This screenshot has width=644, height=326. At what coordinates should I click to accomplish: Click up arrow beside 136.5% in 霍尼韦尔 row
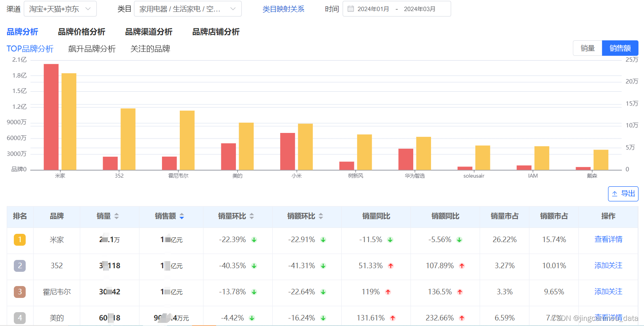click(460, 292)
